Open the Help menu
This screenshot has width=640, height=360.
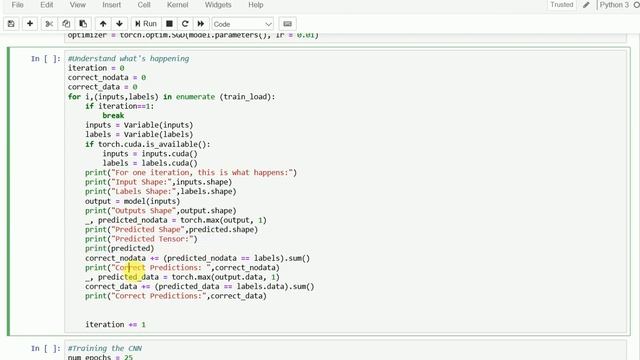pyautogui.click(x=256, y=5)
